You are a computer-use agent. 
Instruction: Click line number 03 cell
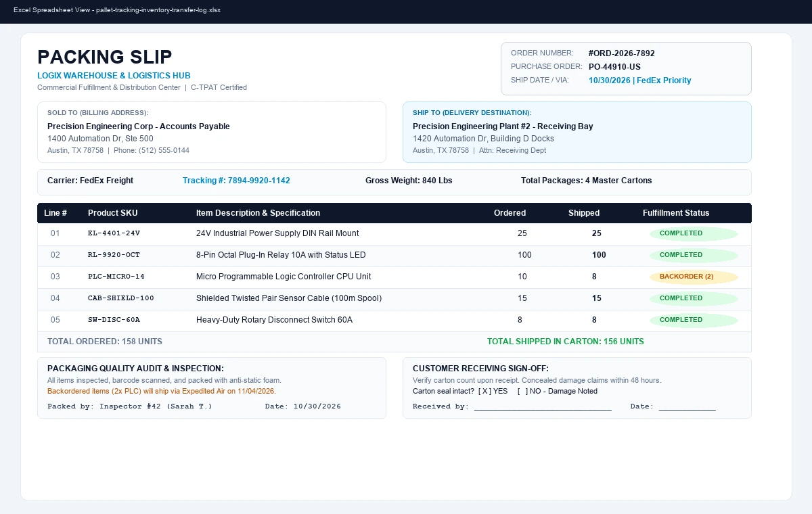(55, 277)
